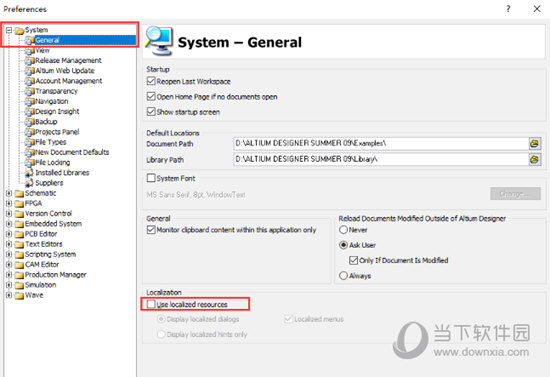Expand the Scripting System tree node
This screenshot has height=377, width=550.
9,254
